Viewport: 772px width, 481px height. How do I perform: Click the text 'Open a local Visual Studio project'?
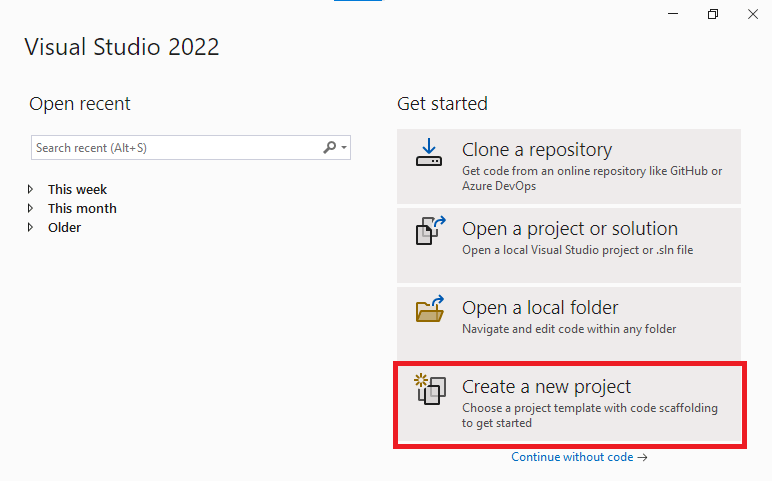point(550,250)
